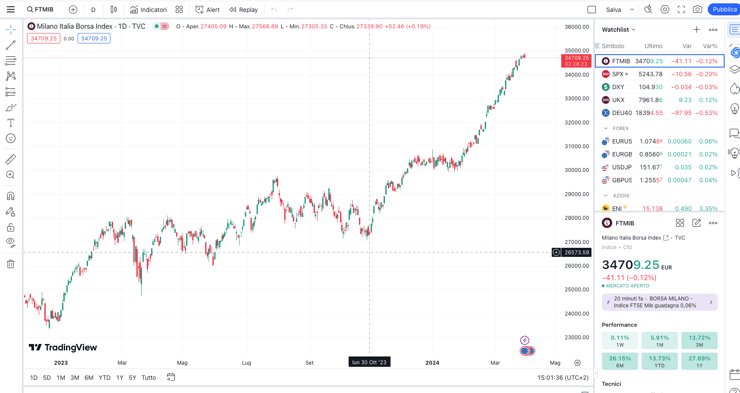This screenshot has height=393, width=740.
Task: Select DEU40 row in watchlist
Action: click(x=660, y=113)
